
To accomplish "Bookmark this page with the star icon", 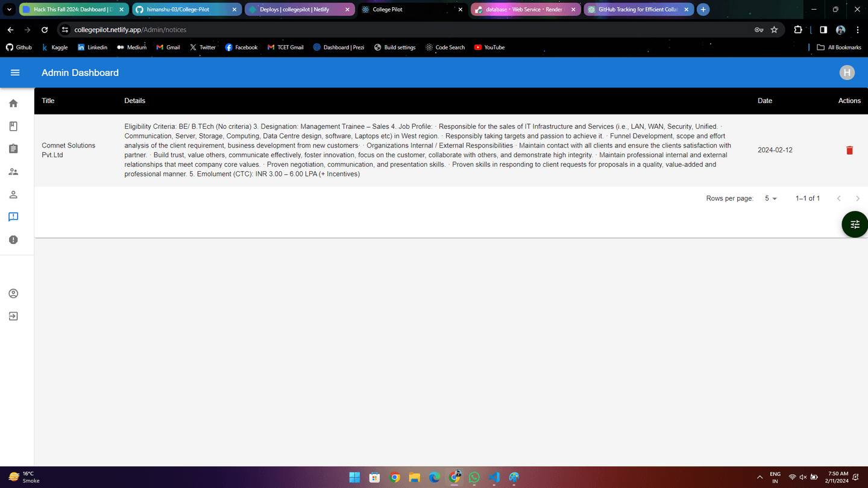I will pos(775,30).
